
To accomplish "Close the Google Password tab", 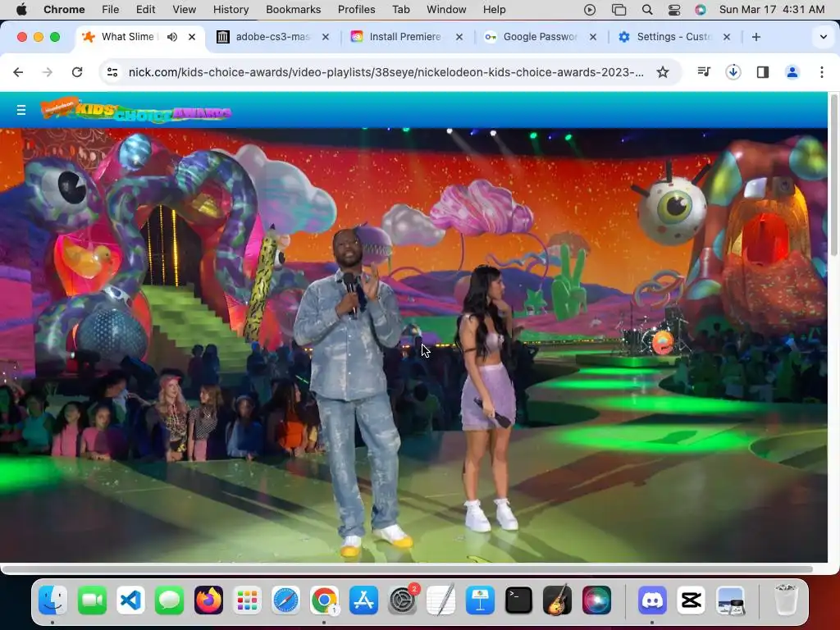I will (x=593, y=37).
